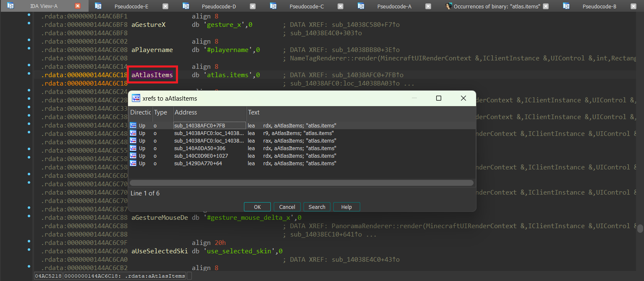Screen dimensions: 644x281
Task: Close the Pseudocode-C tab
Action: (x=340, y=6)
